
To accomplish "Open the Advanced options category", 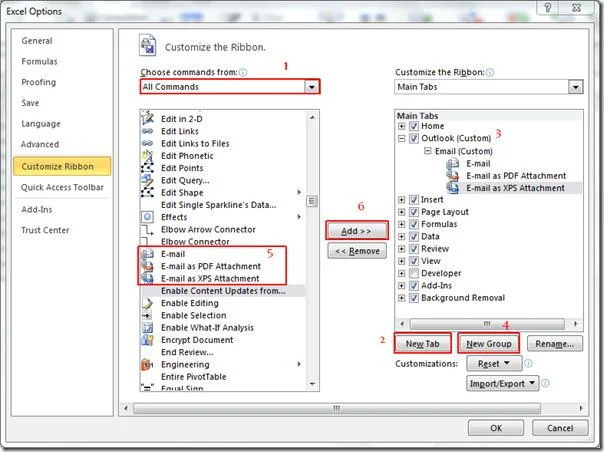I will [x=40, y=145].
